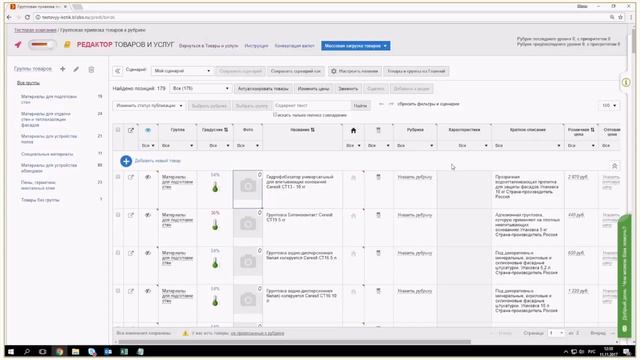Select the Грунтовка водно-дисперсионная CT16 5 л row checkbox
The height and width of the screenshot is (360, 640).
[118, 253]
